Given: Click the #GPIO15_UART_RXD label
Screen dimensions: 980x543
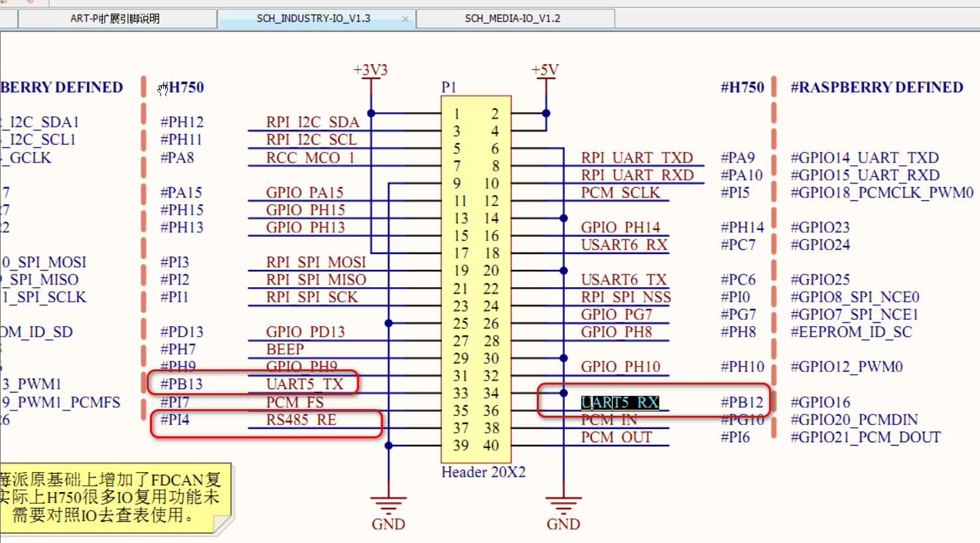Looking at the screenshot, I should pos(865,175).
